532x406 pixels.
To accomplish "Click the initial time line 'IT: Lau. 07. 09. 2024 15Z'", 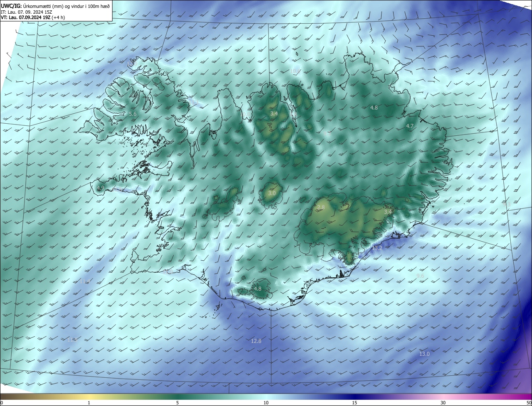I will pyautogui.click(x=26, y=12).
